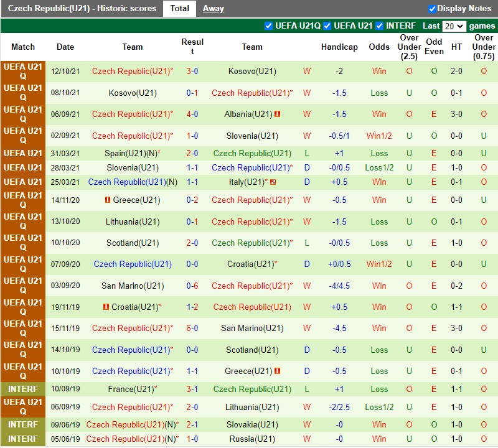The image size is (498, 448).
Task: Open Slovakia(U21) team link
Action: [252, 424]
